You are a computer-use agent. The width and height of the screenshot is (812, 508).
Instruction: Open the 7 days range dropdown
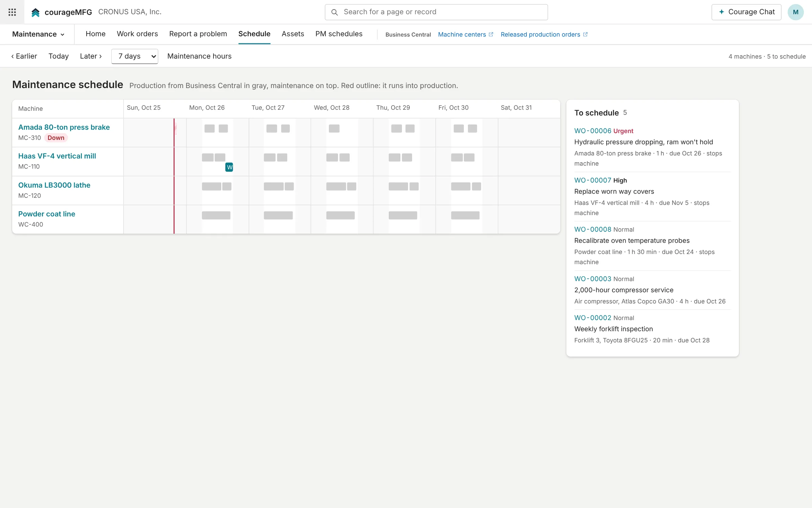point(135,56)
